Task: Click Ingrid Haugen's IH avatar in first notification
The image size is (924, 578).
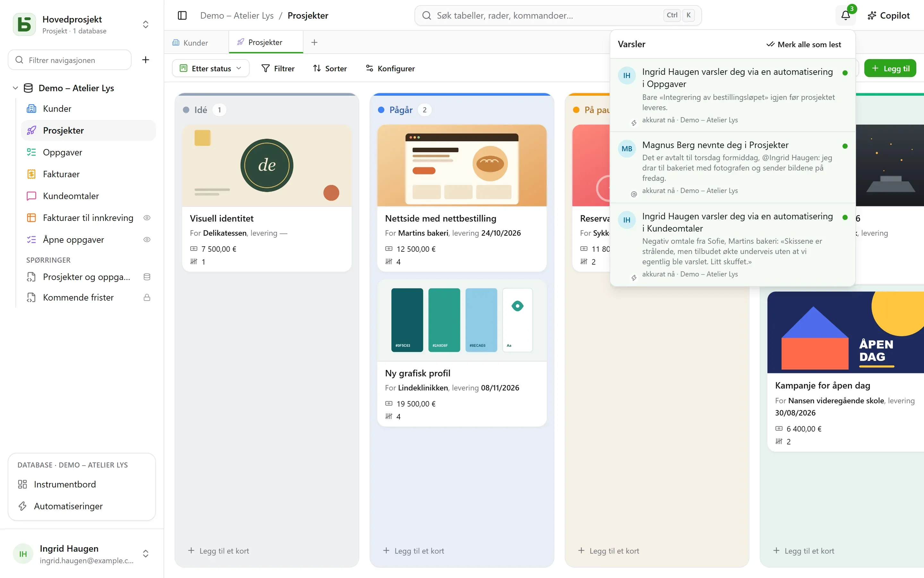Action: 627,75
